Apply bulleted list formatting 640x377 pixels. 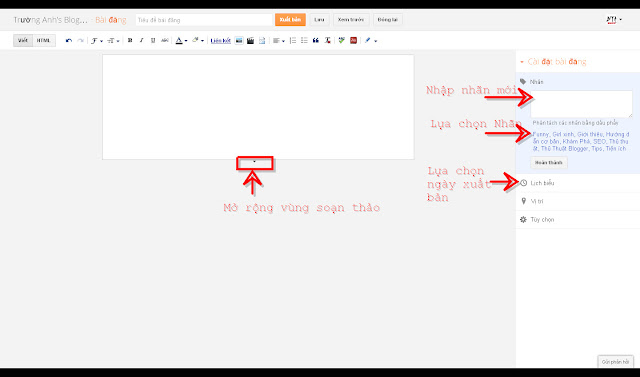(304, 40)
